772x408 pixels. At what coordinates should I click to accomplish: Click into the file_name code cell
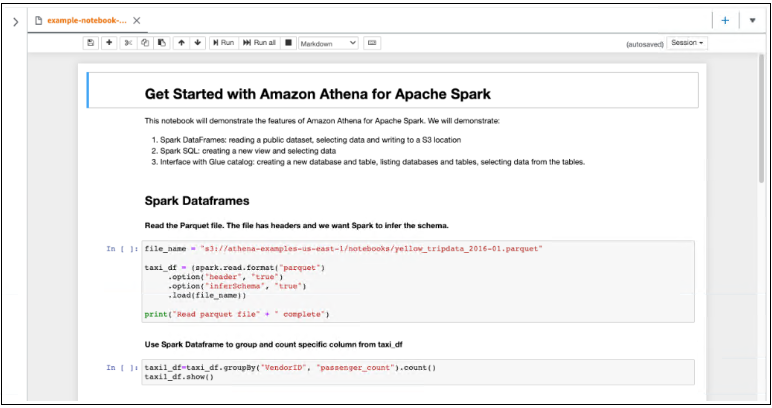coord(418,281)
